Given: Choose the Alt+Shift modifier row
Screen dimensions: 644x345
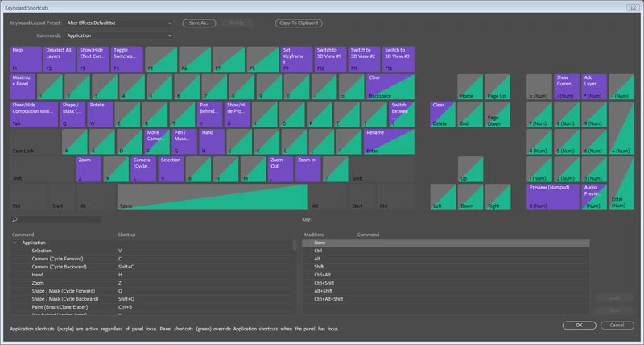Looking at the screenshot, I should (x=446, y=291).
